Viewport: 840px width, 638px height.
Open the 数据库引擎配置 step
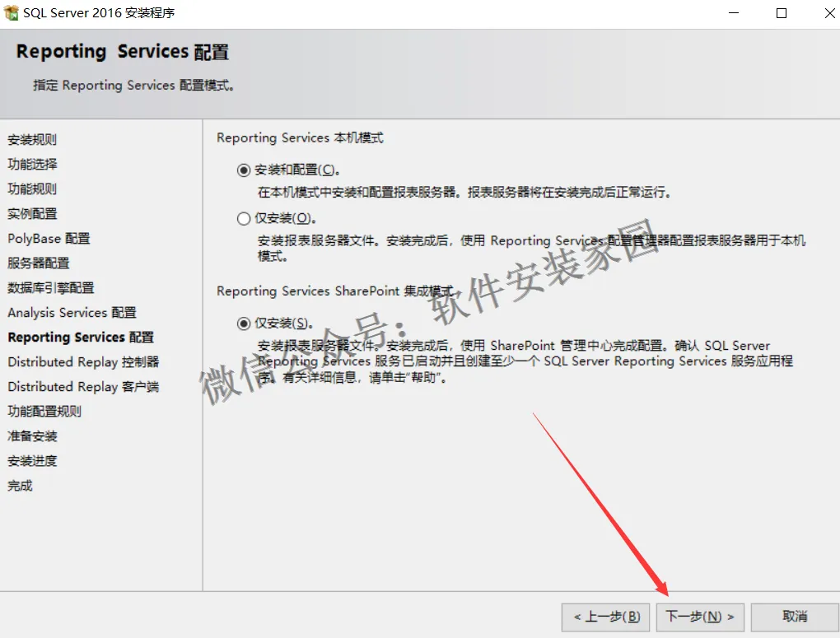51,287
